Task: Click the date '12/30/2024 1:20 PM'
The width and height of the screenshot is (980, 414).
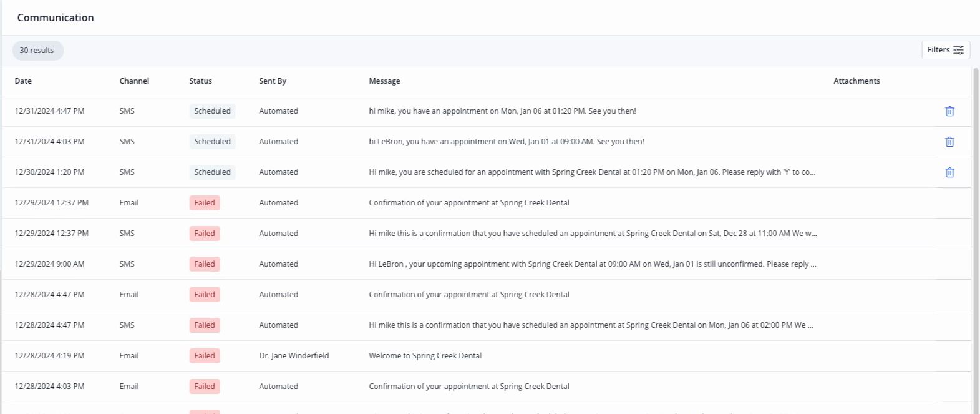Action: (x=49, y=172)
